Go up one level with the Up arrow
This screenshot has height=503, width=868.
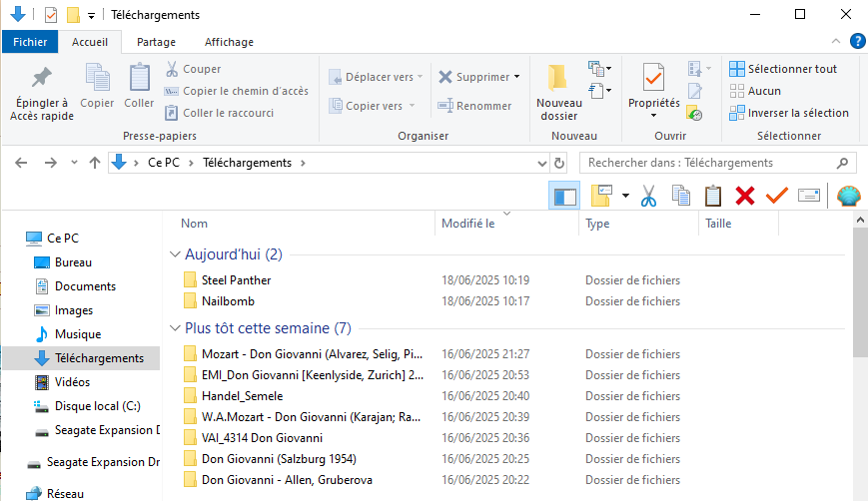point(95,163)
